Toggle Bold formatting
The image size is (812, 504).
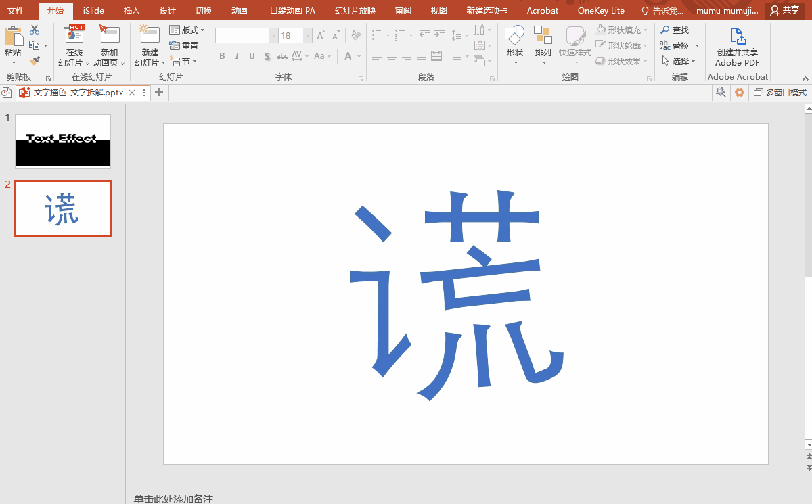pos(222,56)
